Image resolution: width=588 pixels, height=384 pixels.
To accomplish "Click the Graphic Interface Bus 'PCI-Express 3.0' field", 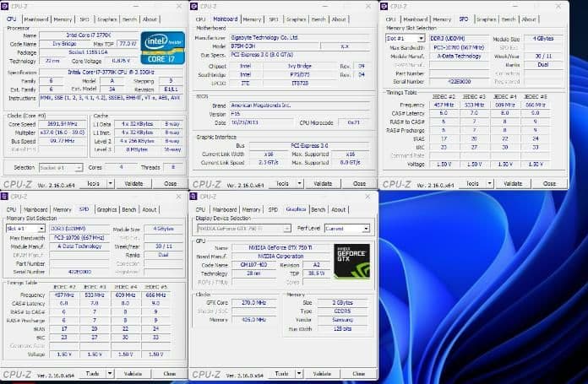I will [310, 145].
